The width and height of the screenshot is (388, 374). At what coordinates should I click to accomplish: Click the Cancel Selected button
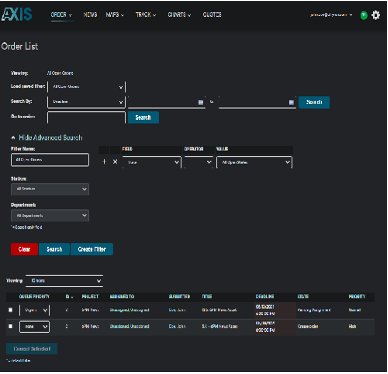[x=32, y=349]
